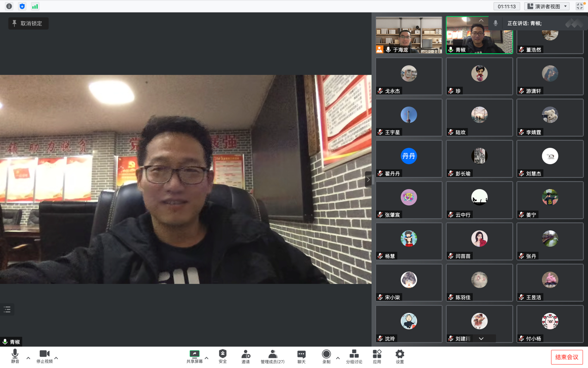This screenshot has width=588, height=368.
Task: Click the 共享屏幕 share screen icon
Action: (x=194, y=355)
